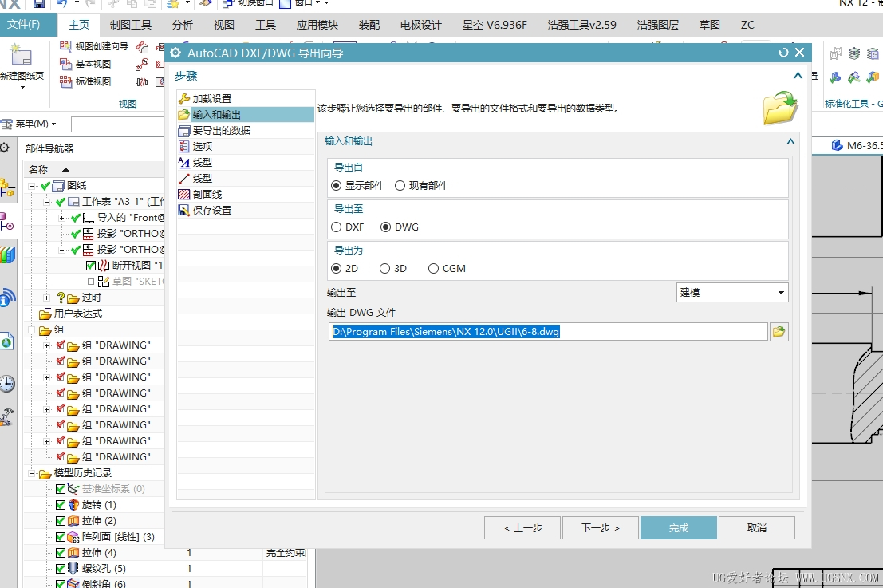Click the web browser globe icon in the sidebar
The image size is (883, 588).
point(7,341)
